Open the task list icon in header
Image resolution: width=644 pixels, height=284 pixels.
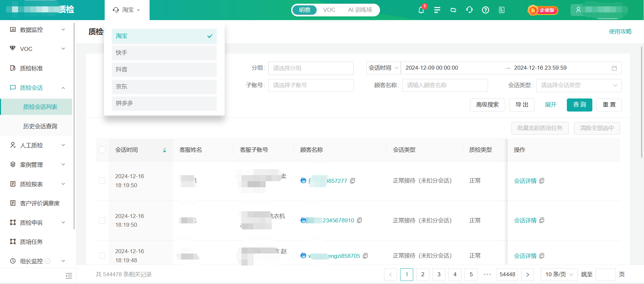click(x=437, y=10)
